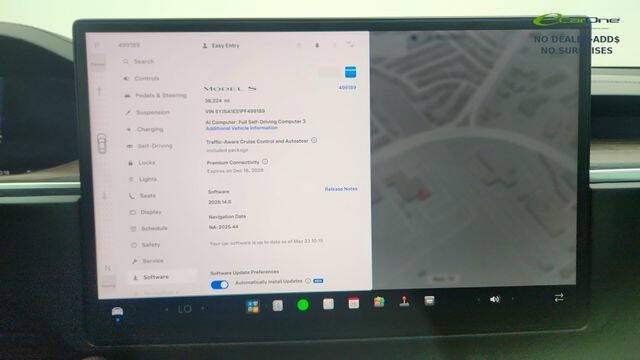640x360 pixels.
Task: Open the green circle app
Action: (x=303, y=305)
